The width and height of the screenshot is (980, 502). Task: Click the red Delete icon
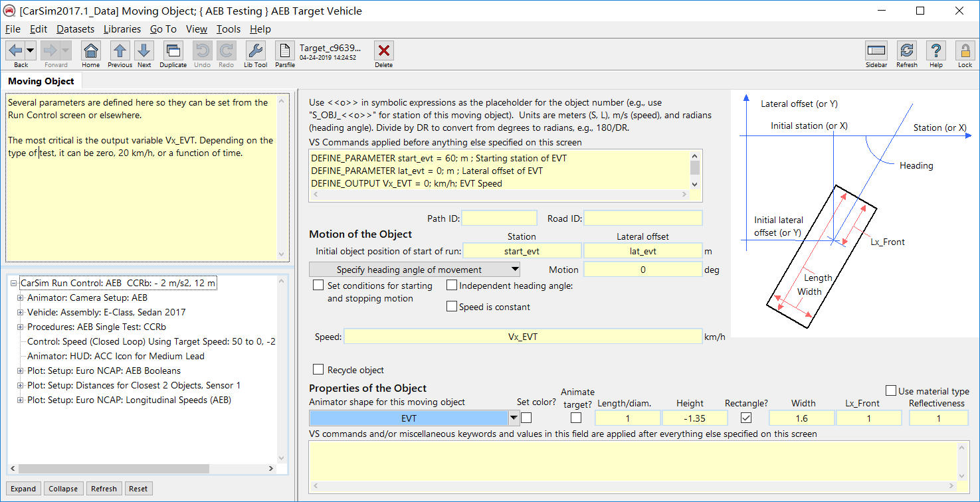click(x=383, y=50)
